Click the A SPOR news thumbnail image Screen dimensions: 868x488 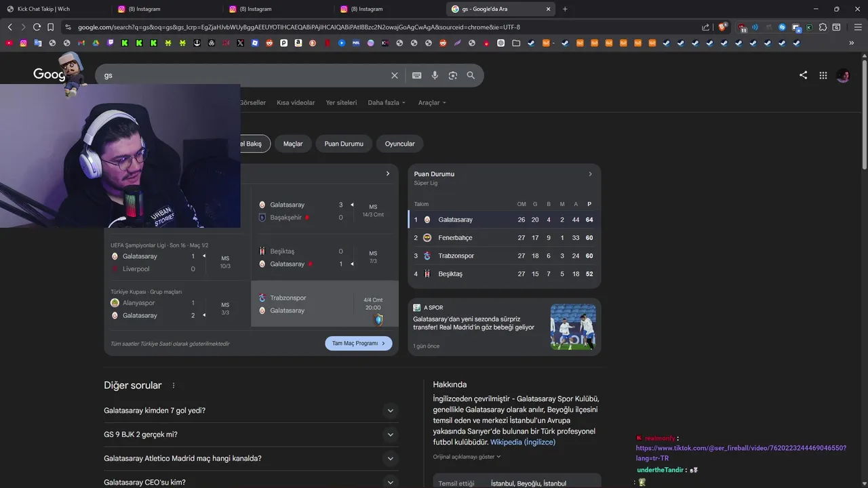point(573,327)
